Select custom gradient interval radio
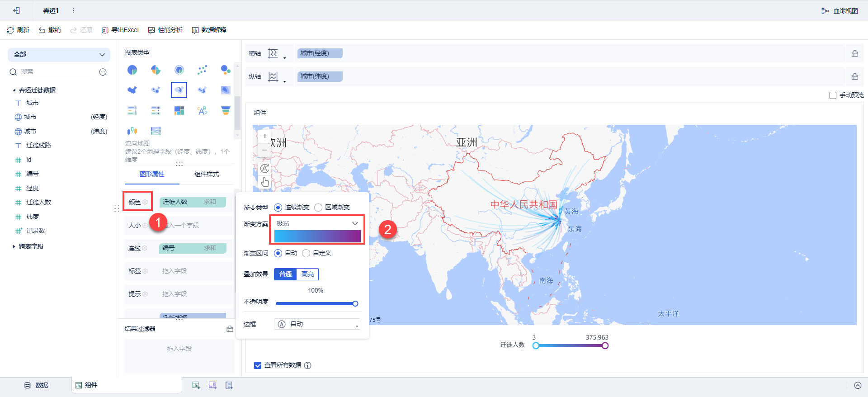The width and height of the screenshot is (868, 397). [x=306, y=253]
